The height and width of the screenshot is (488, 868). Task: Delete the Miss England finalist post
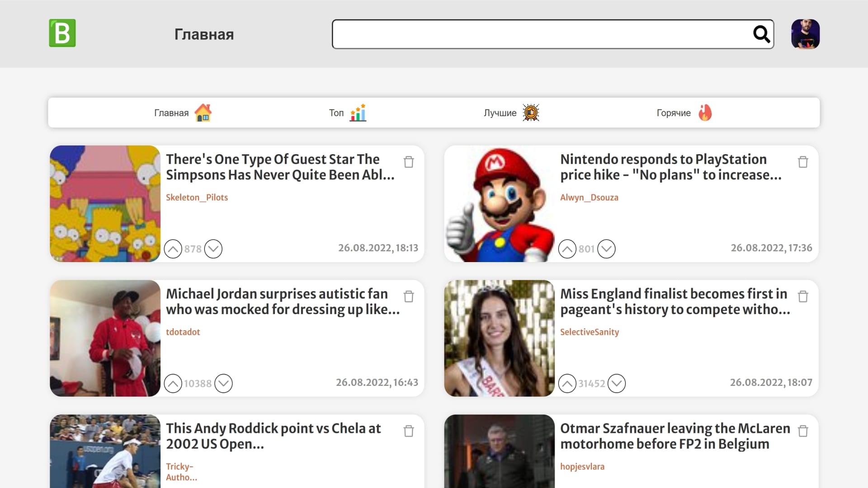(803, 296)
